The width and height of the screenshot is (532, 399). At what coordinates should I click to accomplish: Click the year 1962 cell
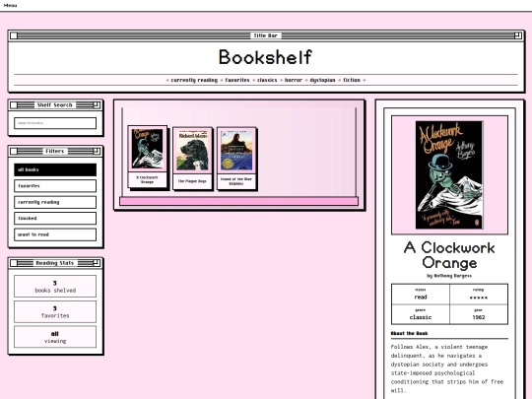[479, 314]
